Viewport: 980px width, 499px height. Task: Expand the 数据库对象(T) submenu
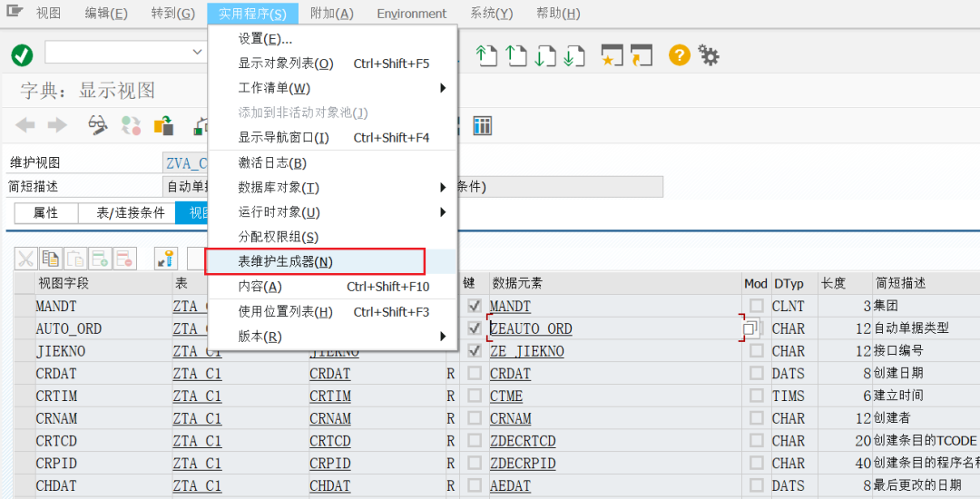tap(443, 188)
